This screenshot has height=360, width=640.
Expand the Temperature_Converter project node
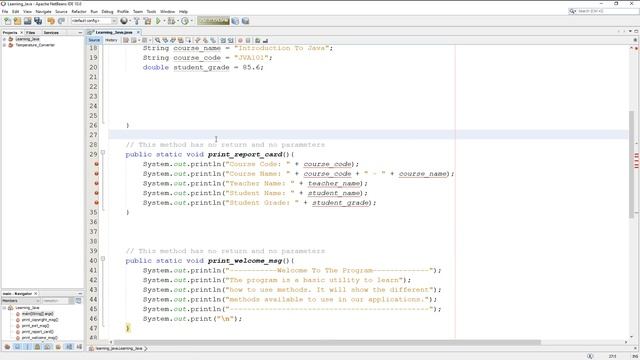4,45
